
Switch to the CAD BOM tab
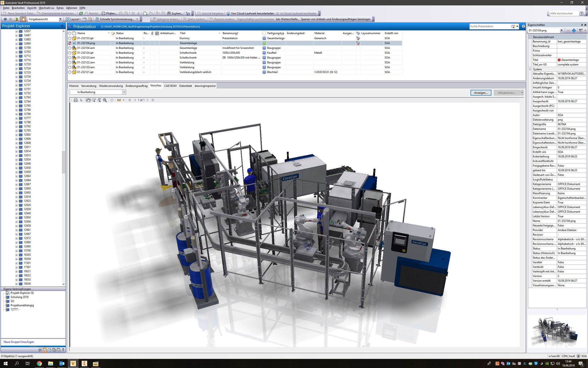click(x=170, y=86)
